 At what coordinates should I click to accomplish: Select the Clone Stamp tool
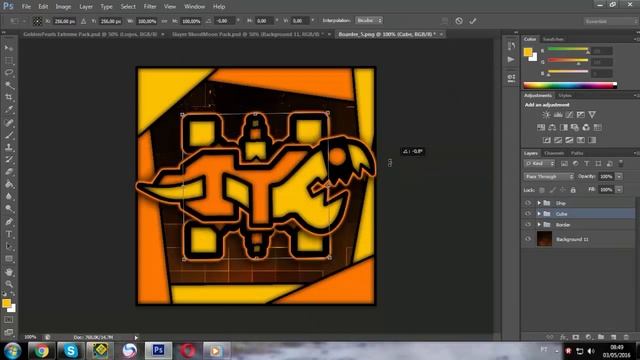(x=9, y=147)
